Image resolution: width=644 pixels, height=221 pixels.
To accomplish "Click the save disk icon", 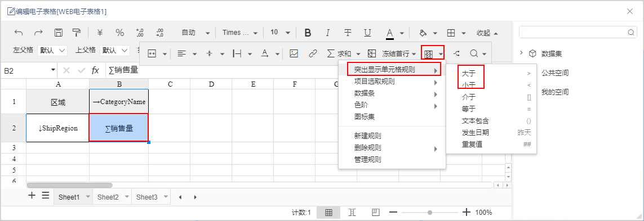I will (59, 33).
